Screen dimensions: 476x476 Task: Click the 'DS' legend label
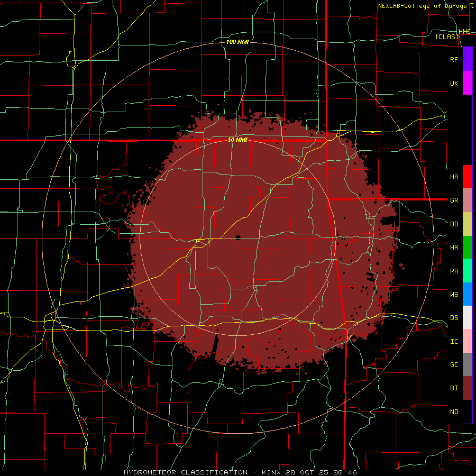[x=454, y=318]
